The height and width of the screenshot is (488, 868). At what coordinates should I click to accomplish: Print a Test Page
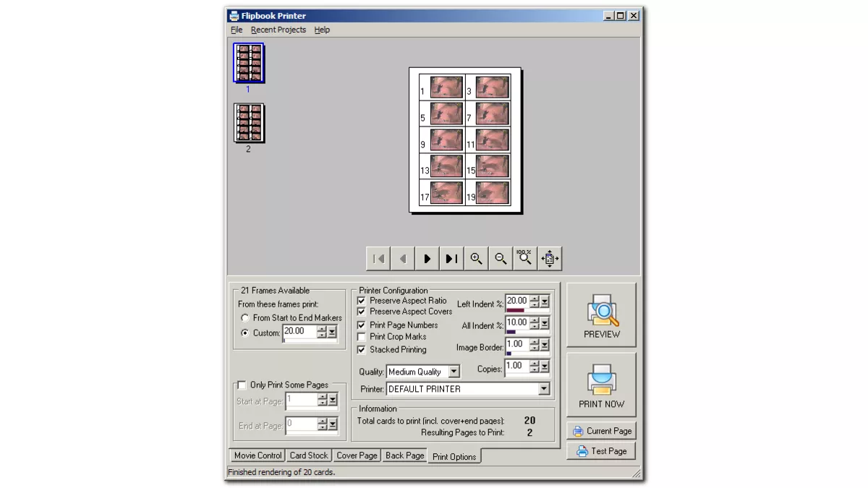click(601, 451)
